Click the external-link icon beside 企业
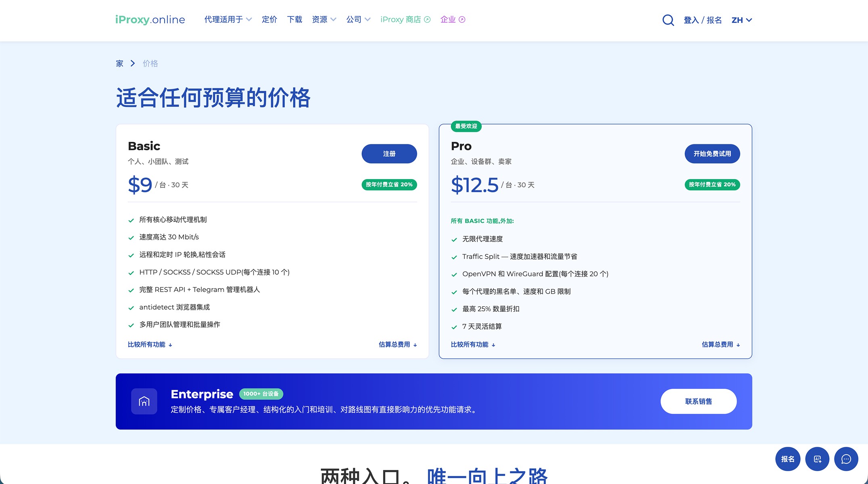868x484 pixels. tap(462, 19)
